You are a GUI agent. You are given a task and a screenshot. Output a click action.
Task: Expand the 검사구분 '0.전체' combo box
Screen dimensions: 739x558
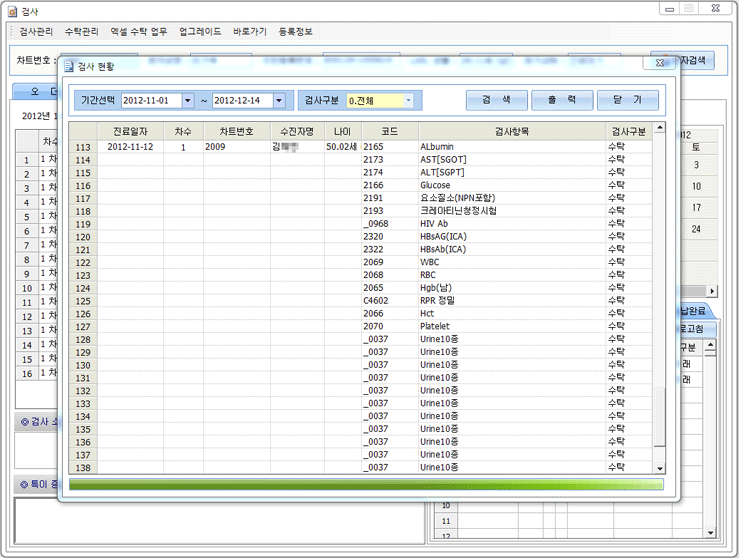coord(408,101)
